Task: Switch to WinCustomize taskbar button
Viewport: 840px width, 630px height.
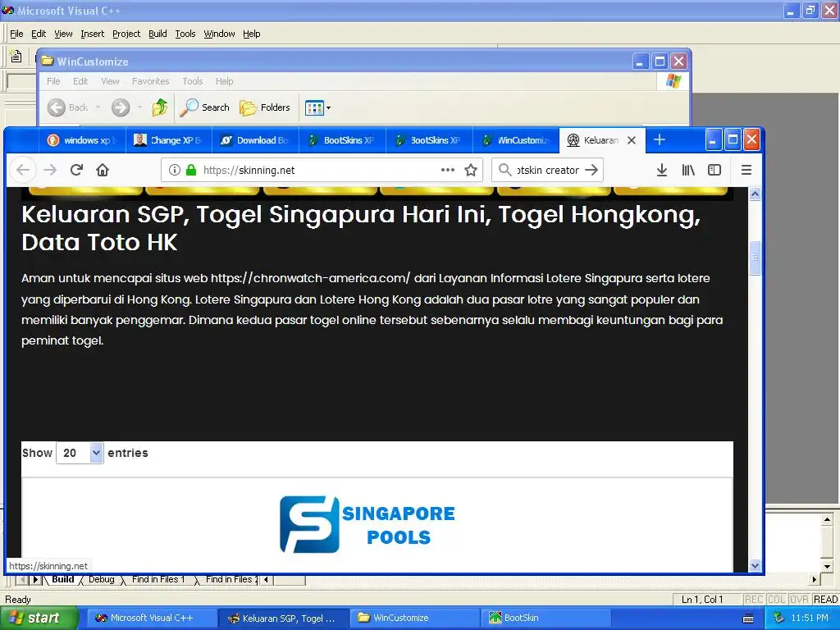Action: (414, 619)
